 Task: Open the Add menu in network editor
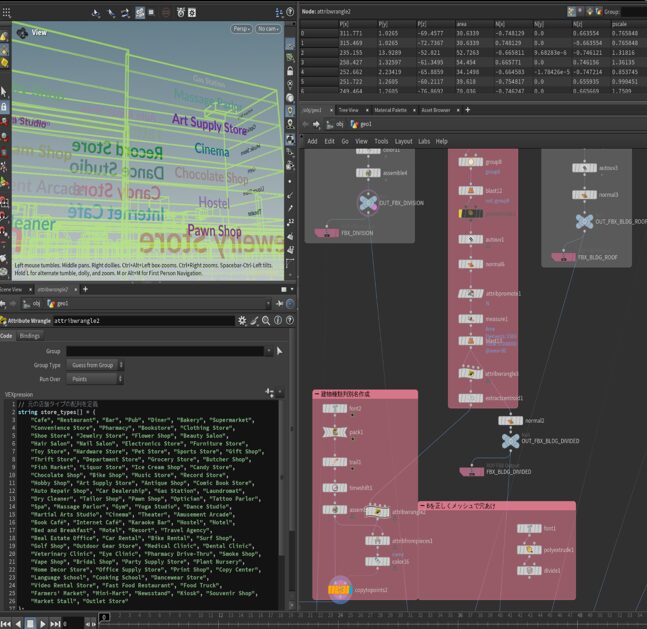click(312, 142)
